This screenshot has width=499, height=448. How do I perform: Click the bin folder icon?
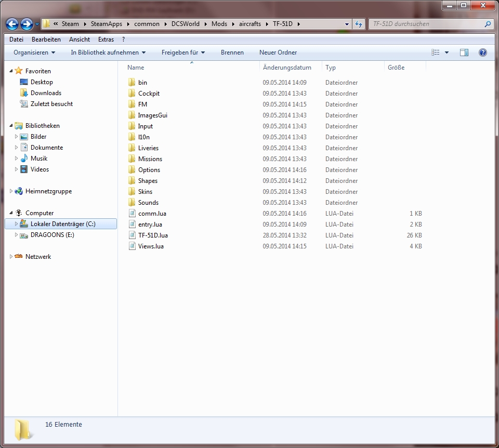(x=132, y=83)
